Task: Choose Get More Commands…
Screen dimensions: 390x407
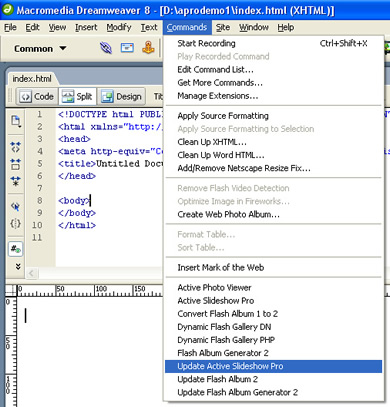Action: tap(273, 83)
